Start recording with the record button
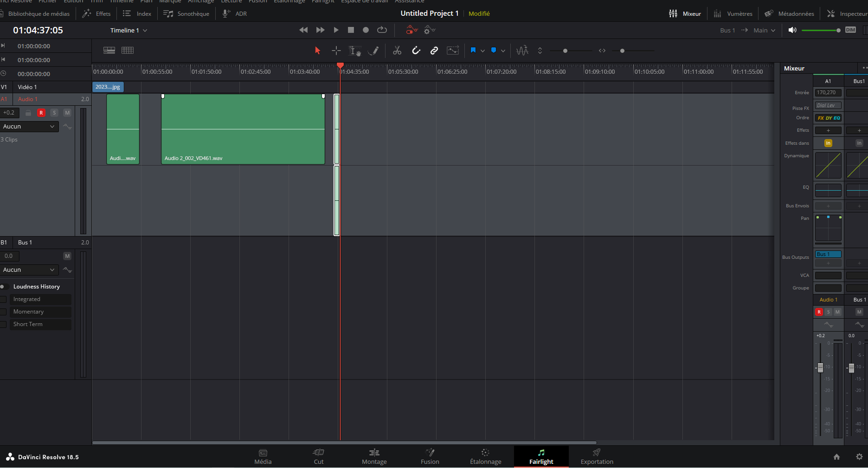This screenshot has width=868, height=468. (x=366, y=30)
